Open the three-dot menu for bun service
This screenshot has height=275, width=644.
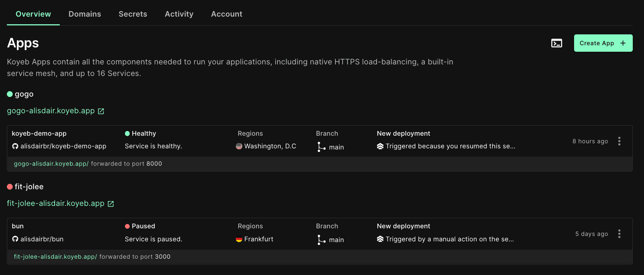pos(619,234)
